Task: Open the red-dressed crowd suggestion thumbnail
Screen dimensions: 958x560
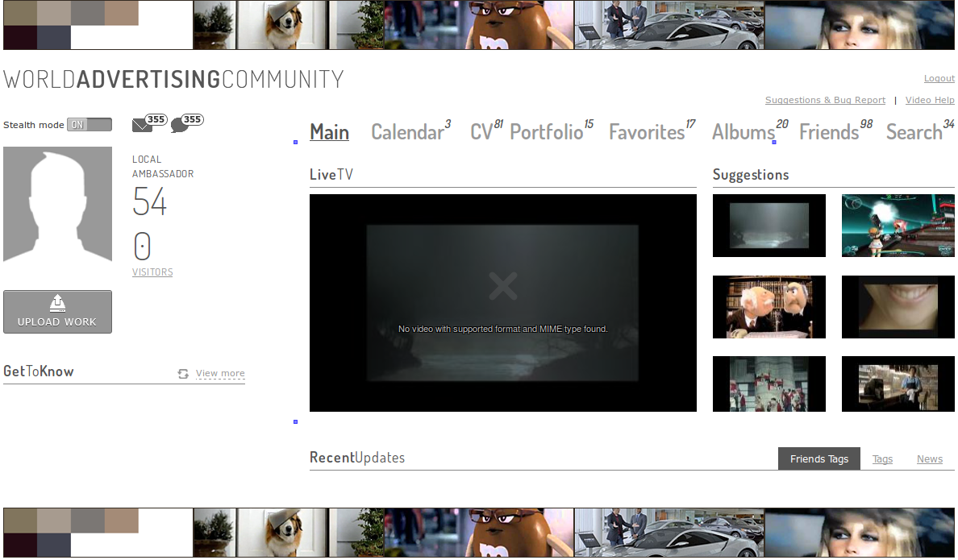Action: coord(768,384)
